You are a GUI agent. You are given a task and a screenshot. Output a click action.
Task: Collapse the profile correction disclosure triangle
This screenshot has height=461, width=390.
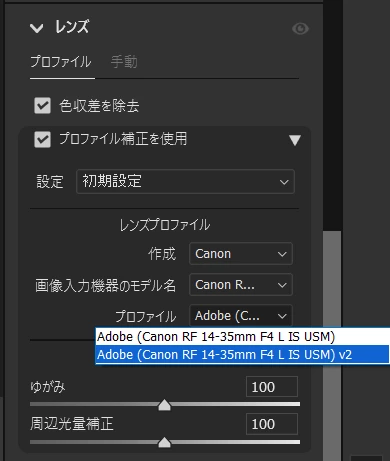295,140
